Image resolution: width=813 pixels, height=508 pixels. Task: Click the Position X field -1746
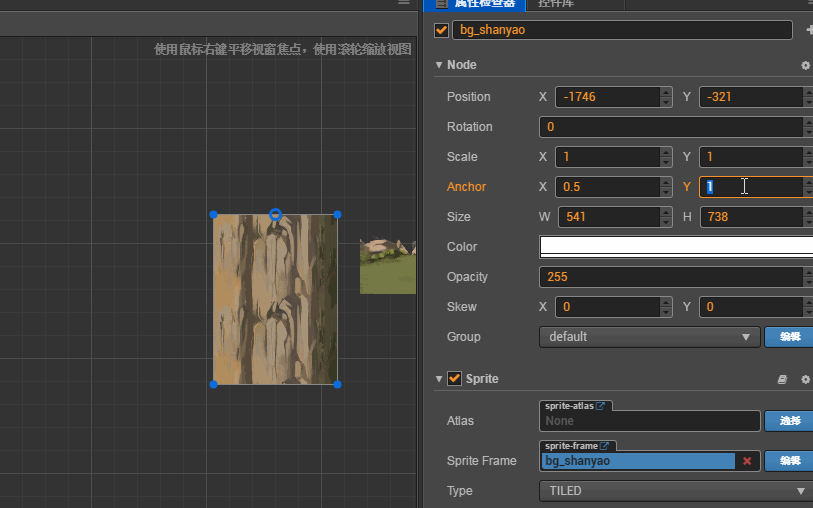coord(608,97)
